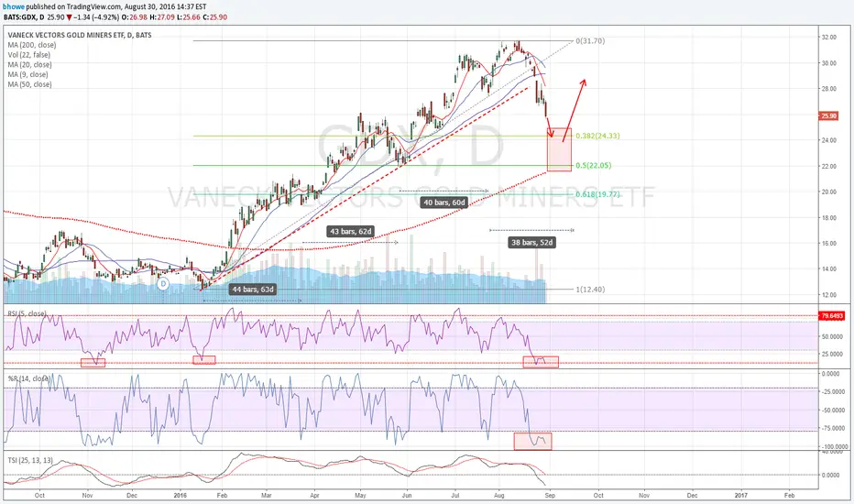Click the dividend "D" marker on the chart

coord(162,284)
